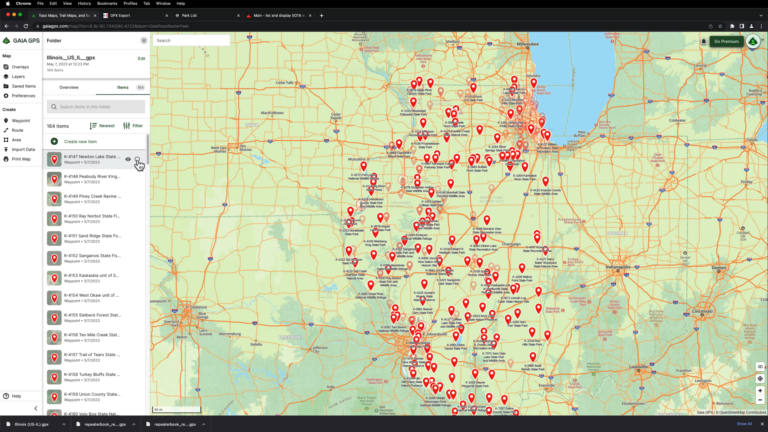Viewport: 768px width, 432px height.
Task: Select the K-4148 Peabody River King waypoint
Action: point(91,179)
